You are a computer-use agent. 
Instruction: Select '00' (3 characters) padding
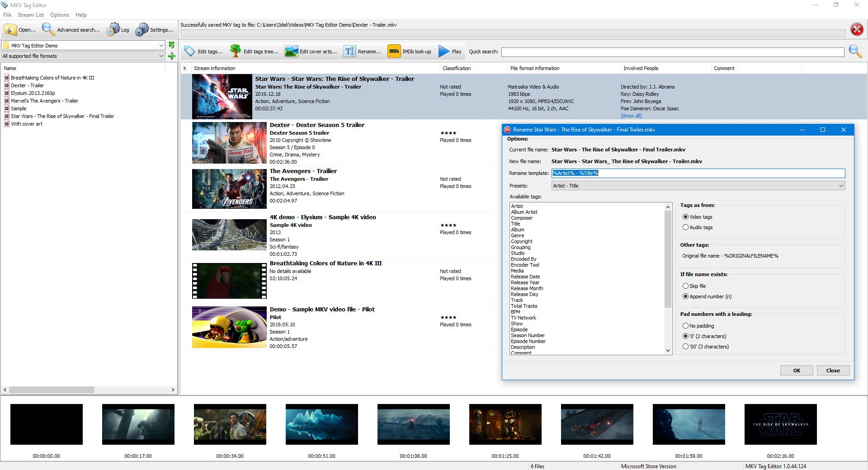click(685, 347)
